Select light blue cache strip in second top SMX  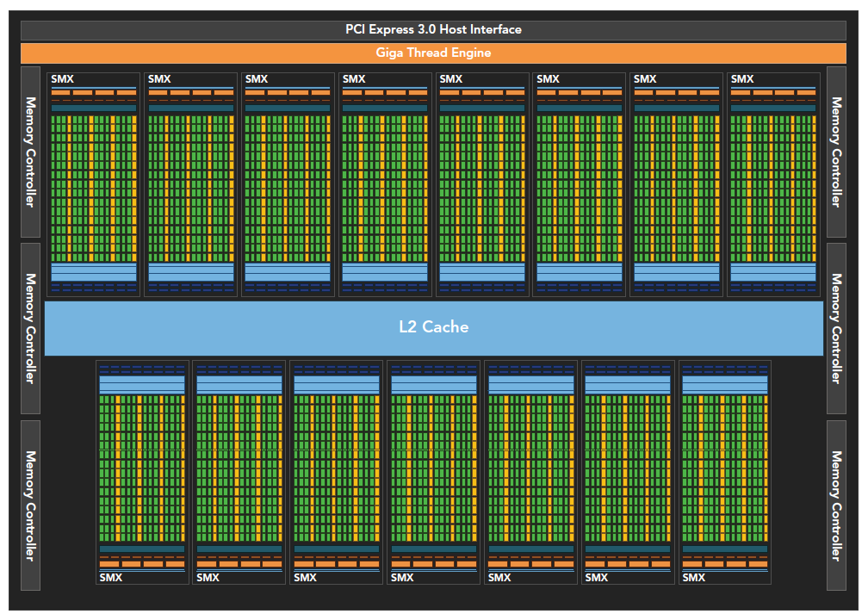tap(190, 272)
